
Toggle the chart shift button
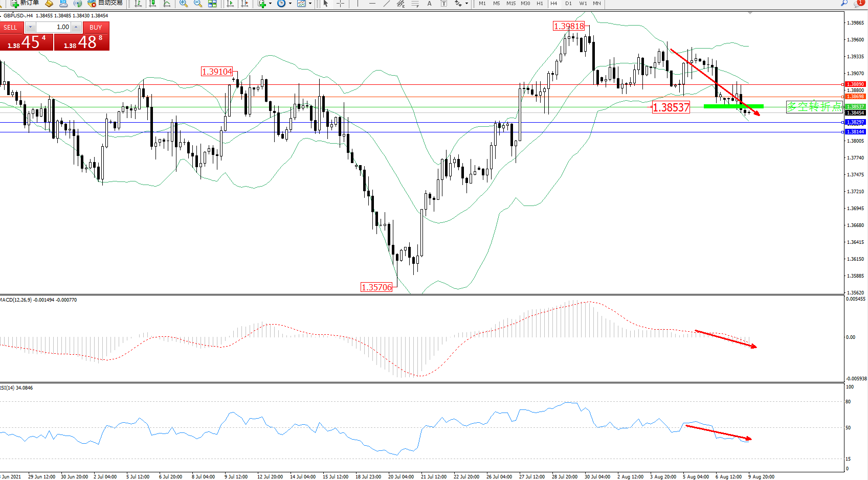[244, 4]
